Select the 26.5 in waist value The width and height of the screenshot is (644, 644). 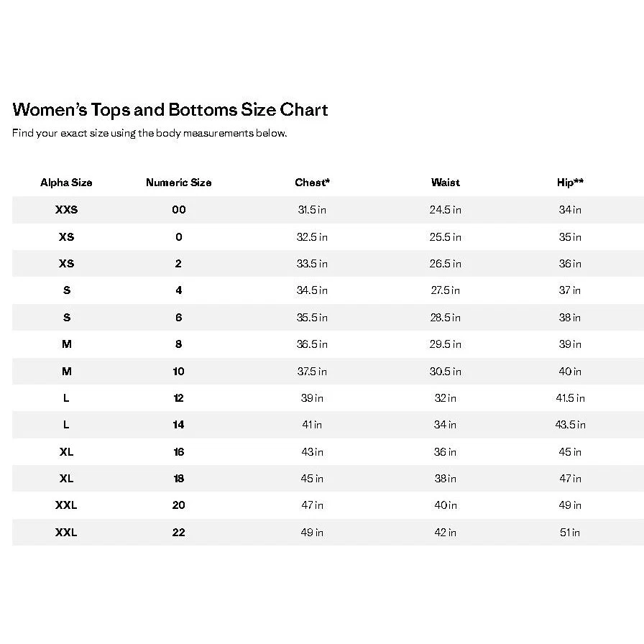446,264
